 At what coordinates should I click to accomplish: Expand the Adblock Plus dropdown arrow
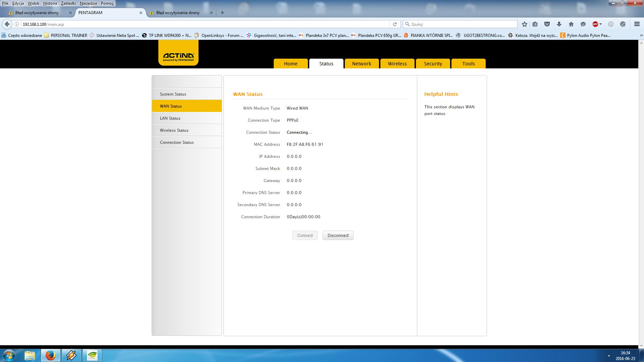tap(600, 24)
